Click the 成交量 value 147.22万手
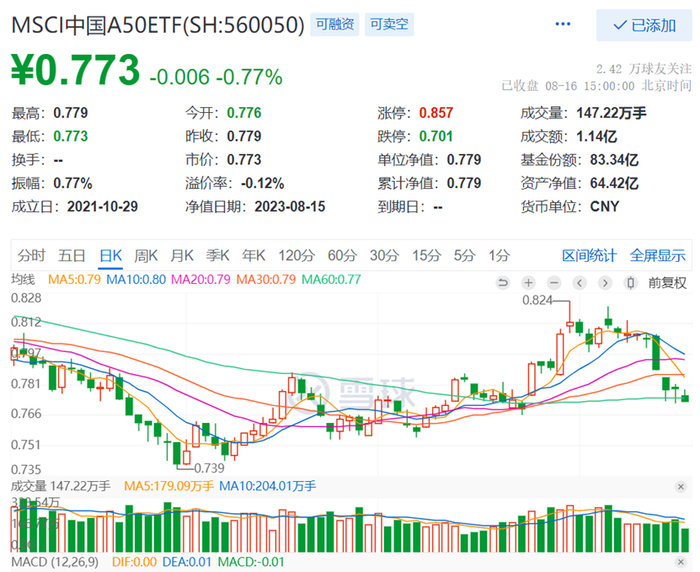Viewport: 700px width, 572px height. point(612,113)
